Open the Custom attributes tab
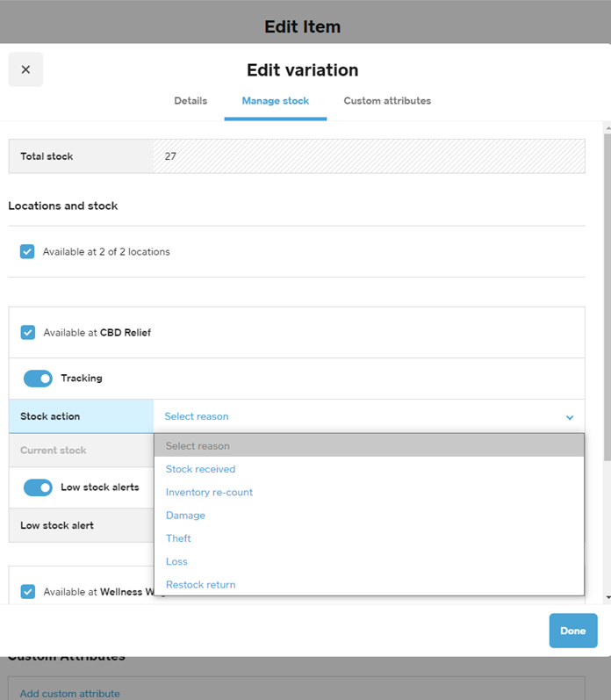The image size is (611, 700). pos(387,101)
